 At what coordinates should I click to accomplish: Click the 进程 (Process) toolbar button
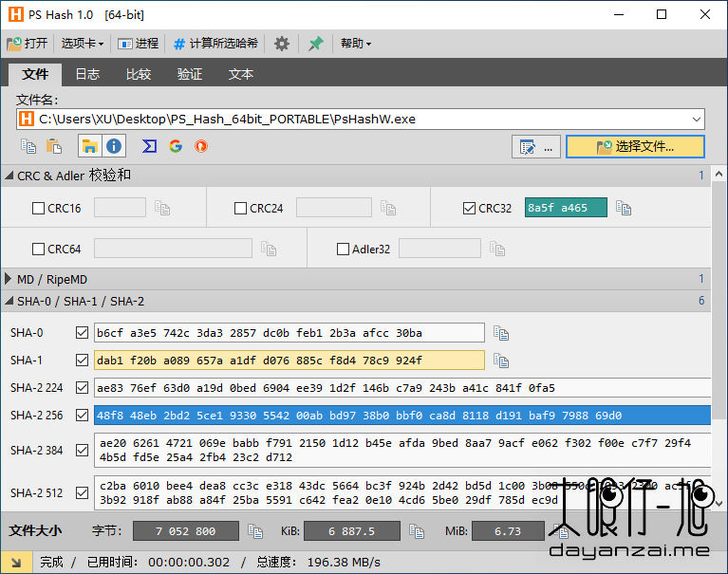coord(138,44)
